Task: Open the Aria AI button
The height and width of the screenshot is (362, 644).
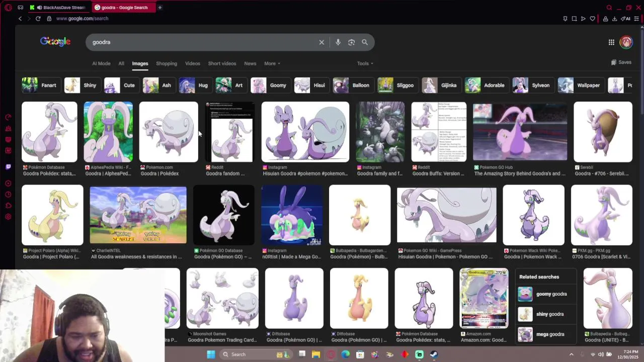Action: tap(626, 19)
